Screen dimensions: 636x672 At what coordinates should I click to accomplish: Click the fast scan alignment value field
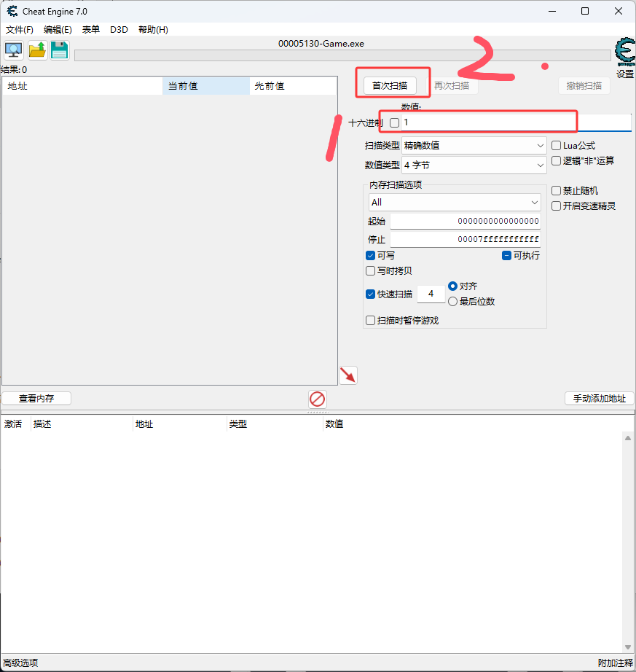point(431,294)
